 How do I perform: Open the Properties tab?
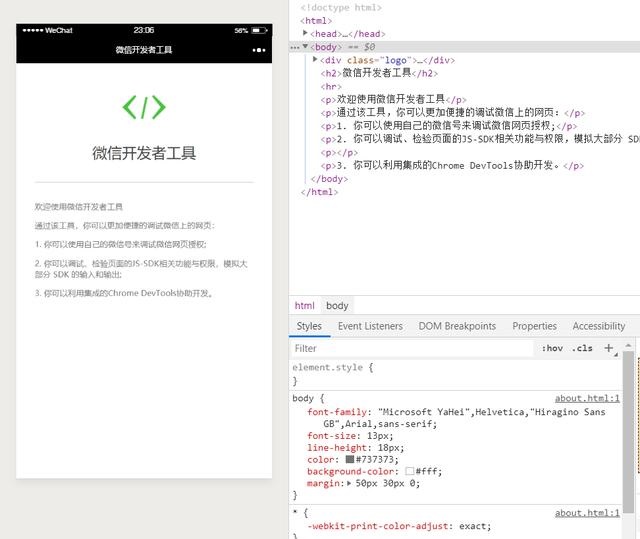(534, 326)
